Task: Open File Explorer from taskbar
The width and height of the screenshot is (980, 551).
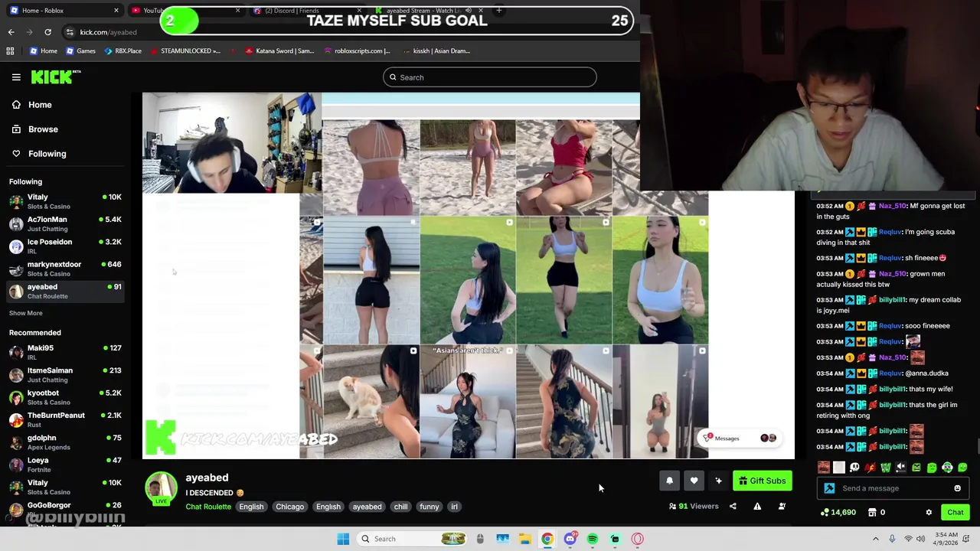Action: point(524,539)
